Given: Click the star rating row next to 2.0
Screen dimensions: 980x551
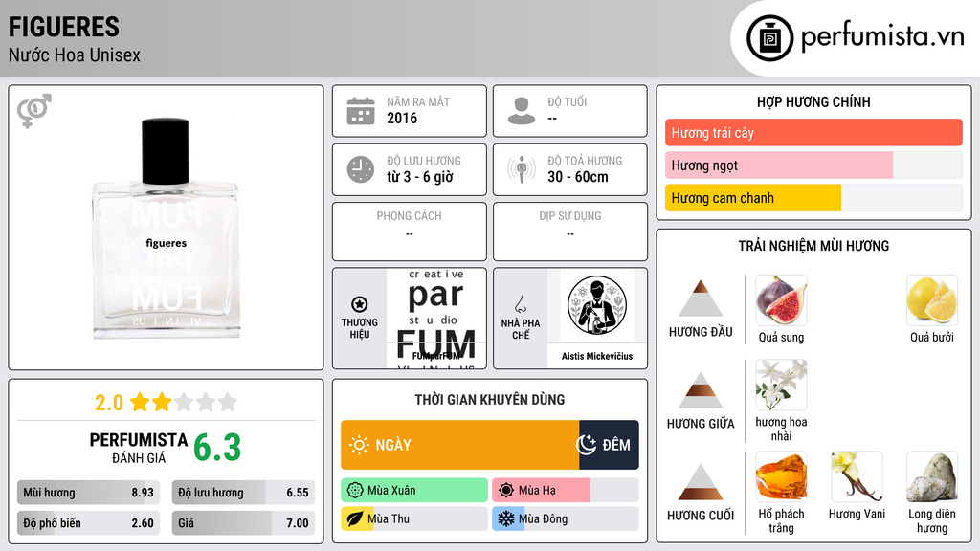Looking at the screenshot, I should 184,402.
